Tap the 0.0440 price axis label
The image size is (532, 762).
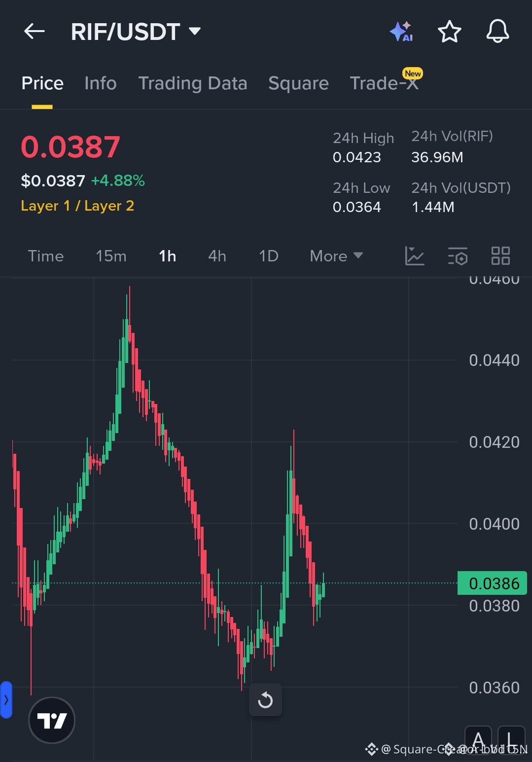[494, 361]
